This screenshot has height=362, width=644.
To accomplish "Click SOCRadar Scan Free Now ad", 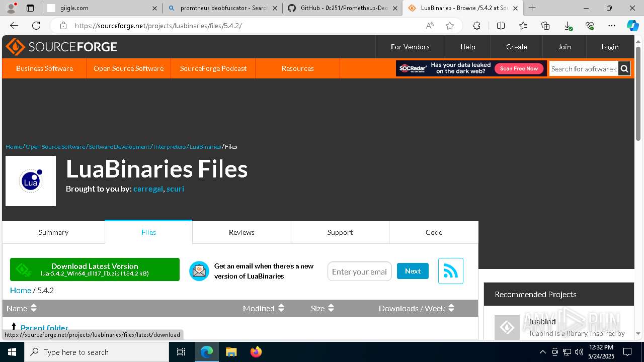I will click(519, 68).
